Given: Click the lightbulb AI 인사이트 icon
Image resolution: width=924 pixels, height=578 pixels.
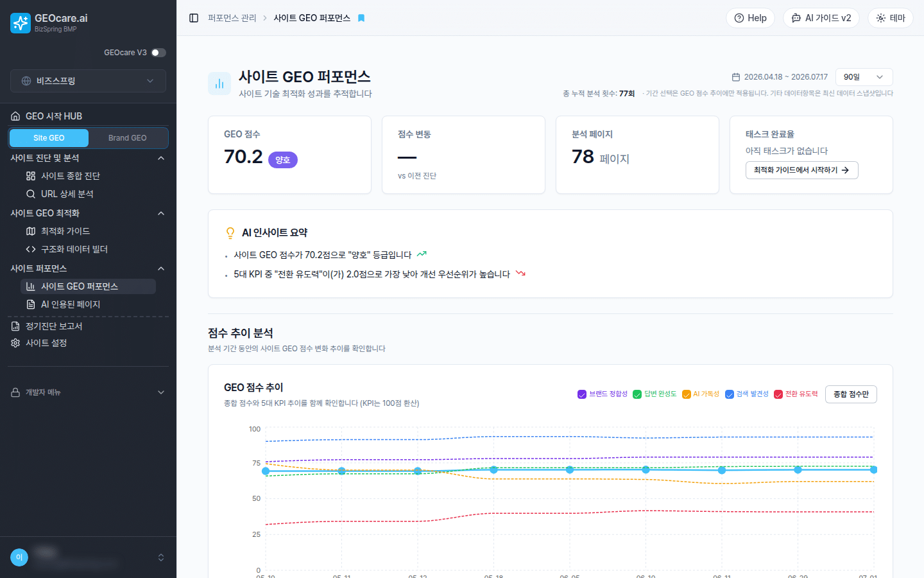Looking at the screenshot, I should 230,233.
